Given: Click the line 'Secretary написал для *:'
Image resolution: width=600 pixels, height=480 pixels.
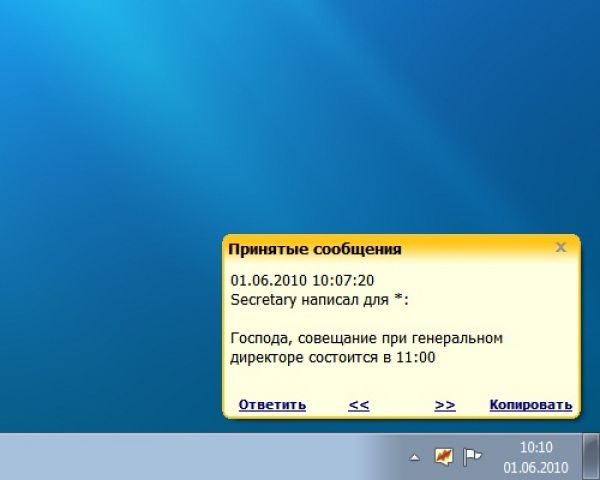Looking at the screenshot, I should (320, 300).
